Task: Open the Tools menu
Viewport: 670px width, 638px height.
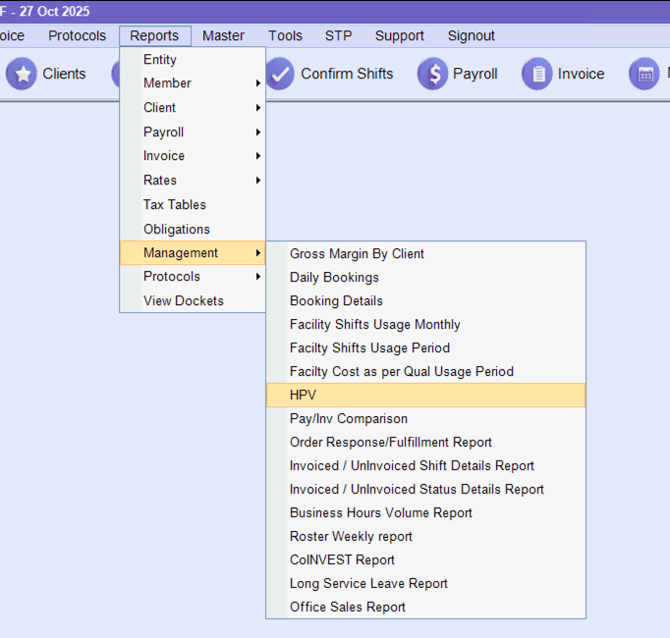Action: pyautogui.click(x=285, y=35)
